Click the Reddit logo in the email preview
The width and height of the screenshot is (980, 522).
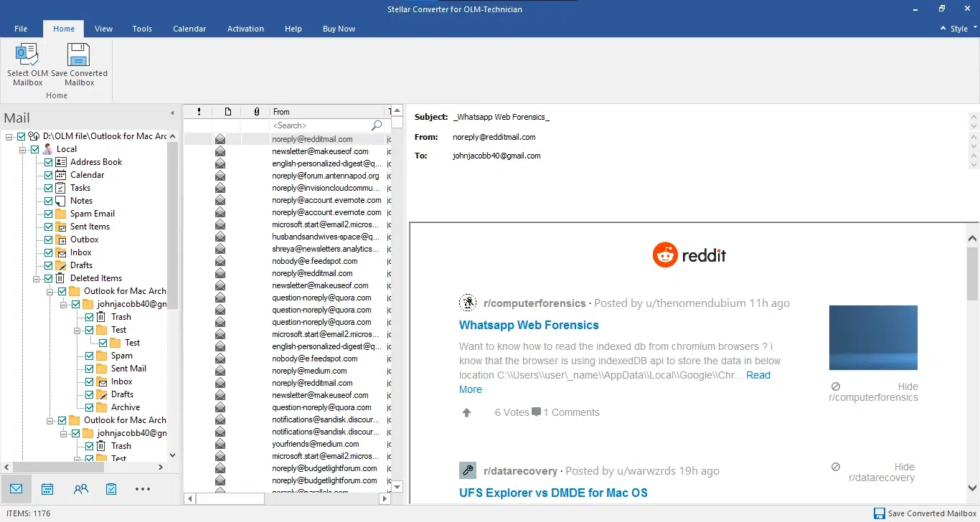[x=689, y=255]
